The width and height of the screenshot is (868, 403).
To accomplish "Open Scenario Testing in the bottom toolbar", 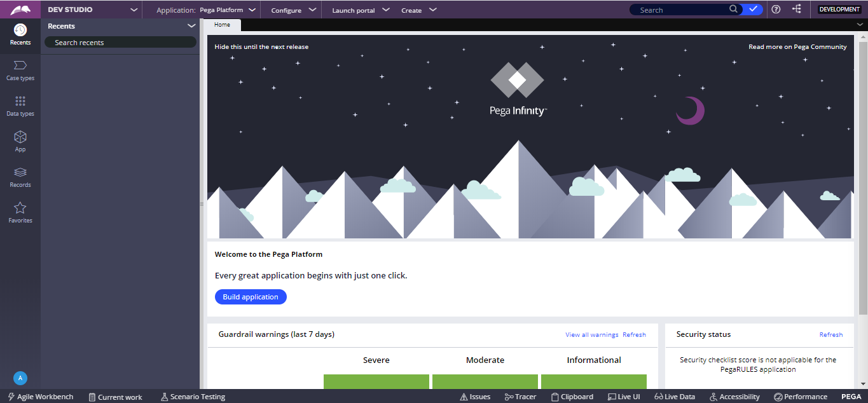I will point(193,397).
